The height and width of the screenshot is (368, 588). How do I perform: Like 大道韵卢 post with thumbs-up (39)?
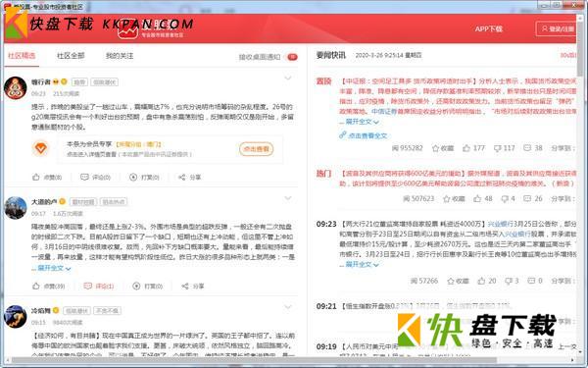(x=36, y=286)
